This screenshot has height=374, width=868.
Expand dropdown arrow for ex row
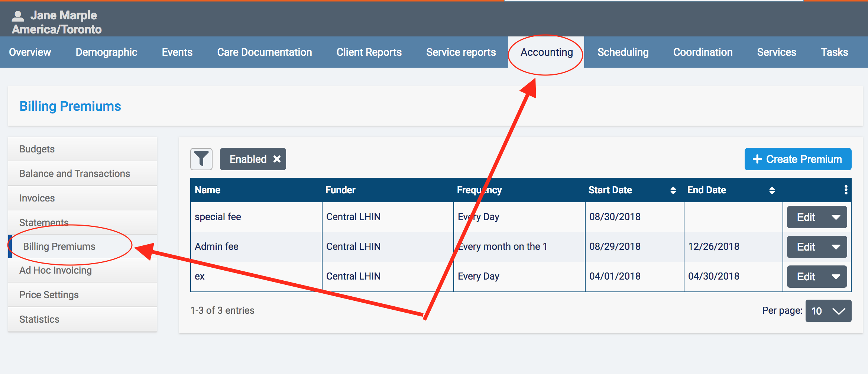coord(836,277)
